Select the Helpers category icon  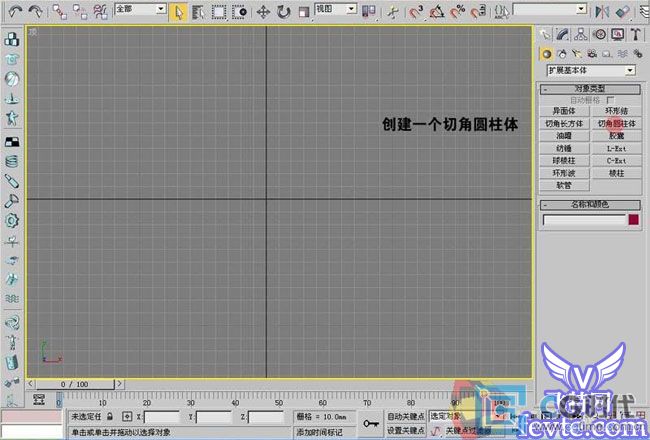tap(607, 54)
